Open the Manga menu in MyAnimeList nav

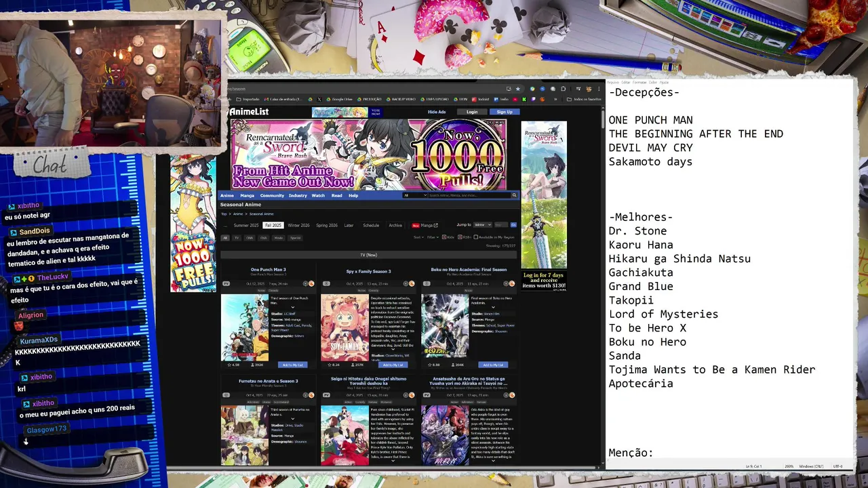248,195
